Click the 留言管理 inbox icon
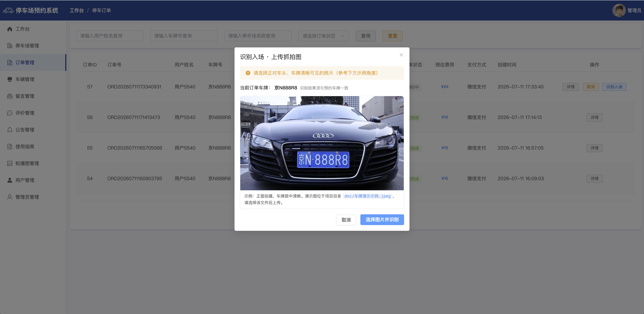Image resolution: width=644 pixels, height=314 pixels. (10, 96)
